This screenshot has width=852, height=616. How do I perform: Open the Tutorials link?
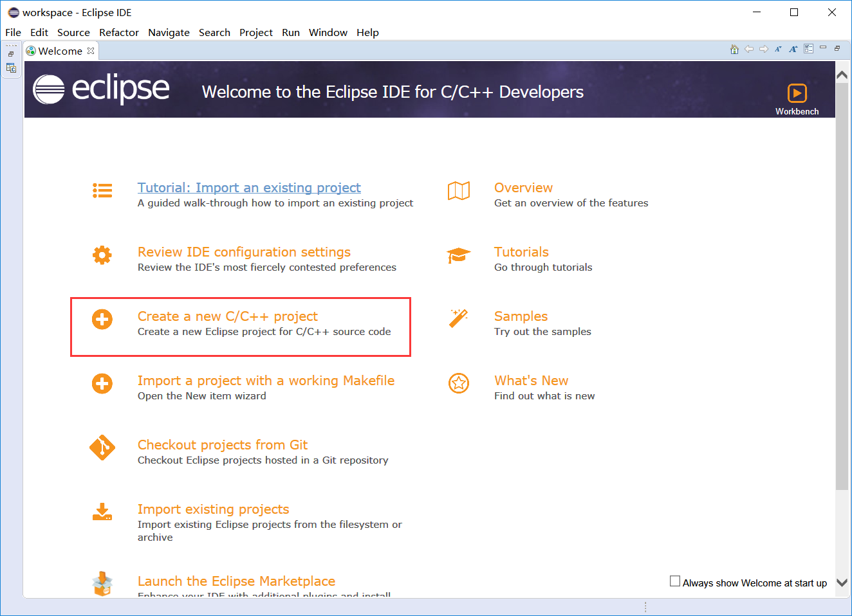click(x=521, y=252)
